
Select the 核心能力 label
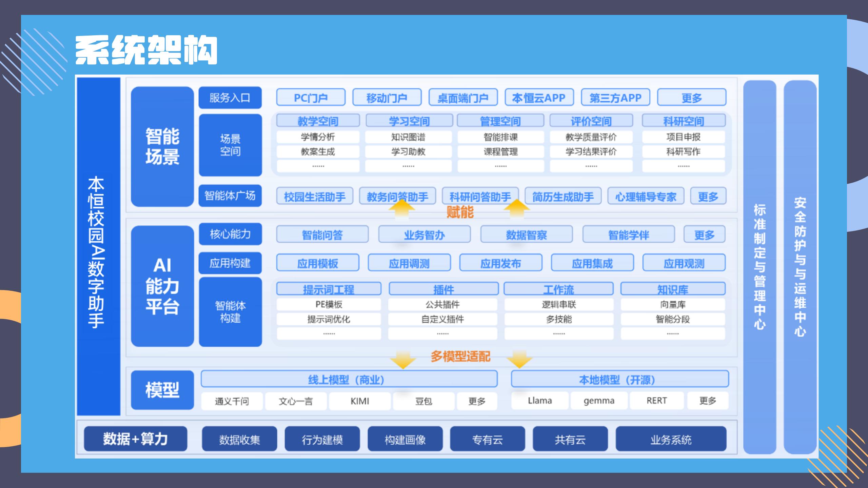230,234
